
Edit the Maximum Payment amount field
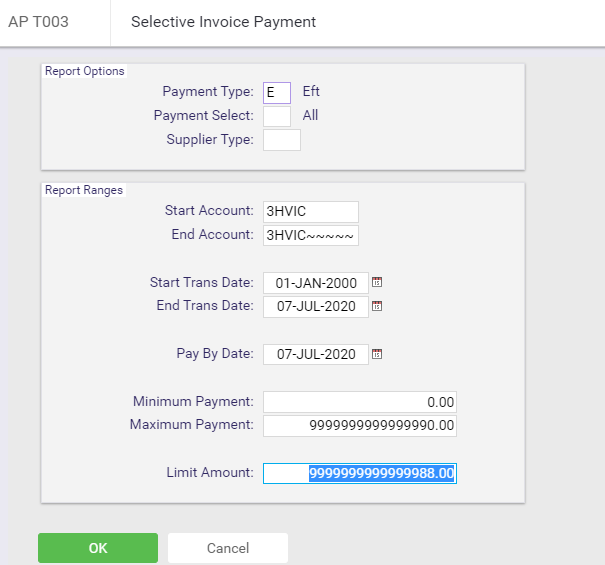pos(360,426)
